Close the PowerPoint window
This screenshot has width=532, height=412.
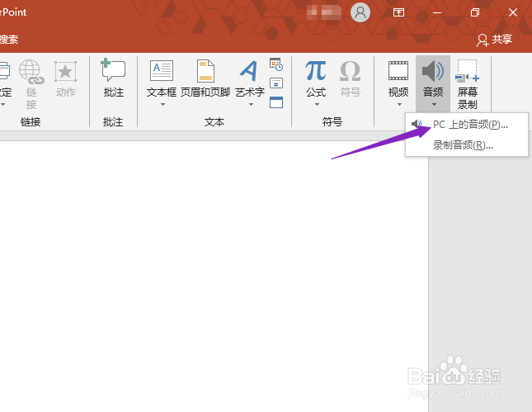pyautogui.click(x=513, y=13)
